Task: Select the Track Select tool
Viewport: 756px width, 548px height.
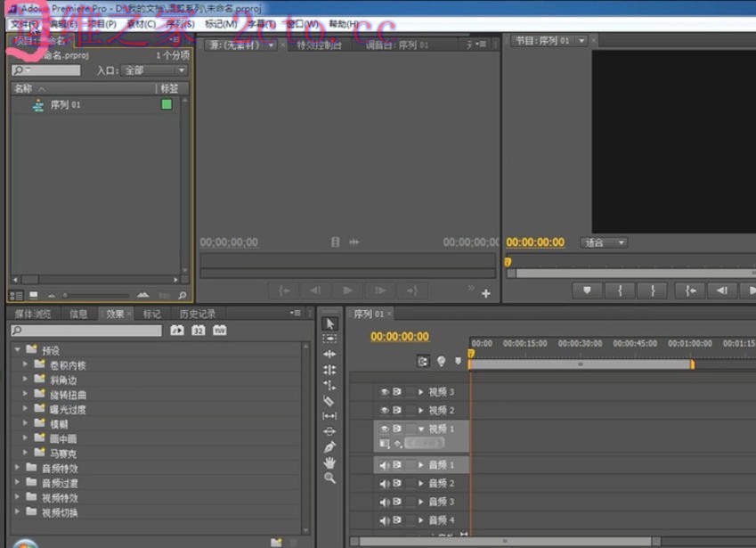Action: pos(329,339)
